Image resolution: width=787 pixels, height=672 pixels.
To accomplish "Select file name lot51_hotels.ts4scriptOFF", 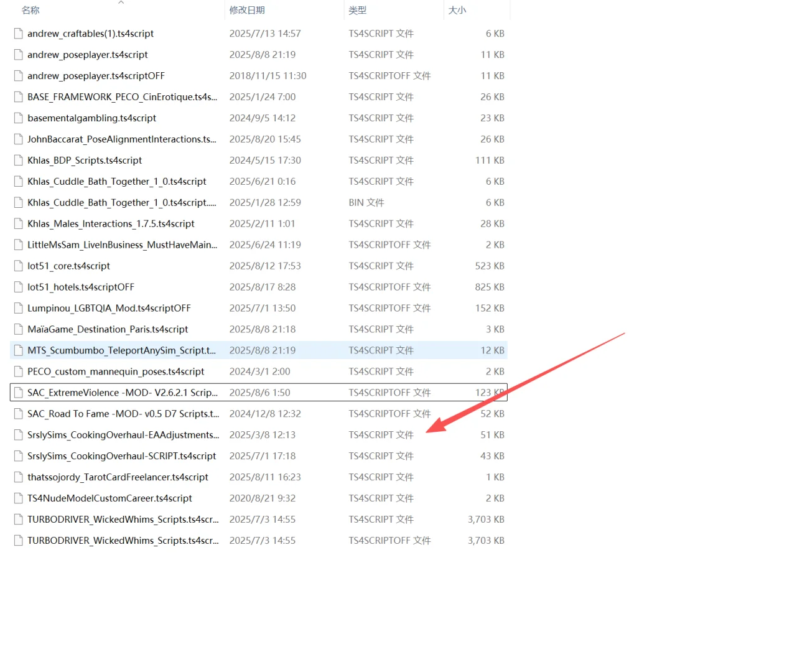I will click(81, 287).
